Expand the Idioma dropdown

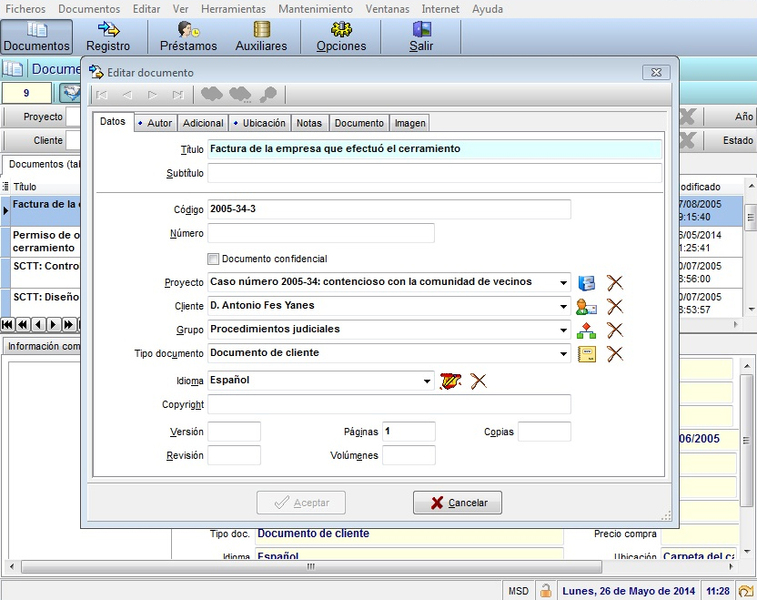pos(428,381)
